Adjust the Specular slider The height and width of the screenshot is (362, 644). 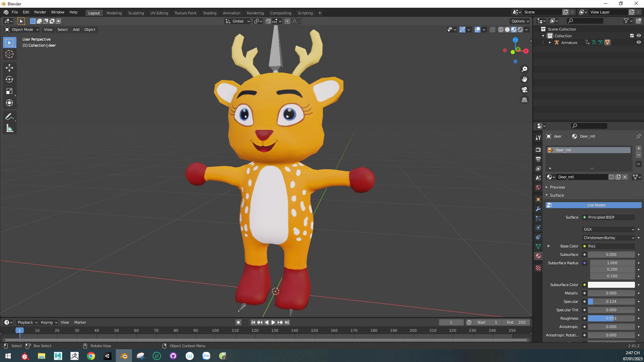(611, 302)
